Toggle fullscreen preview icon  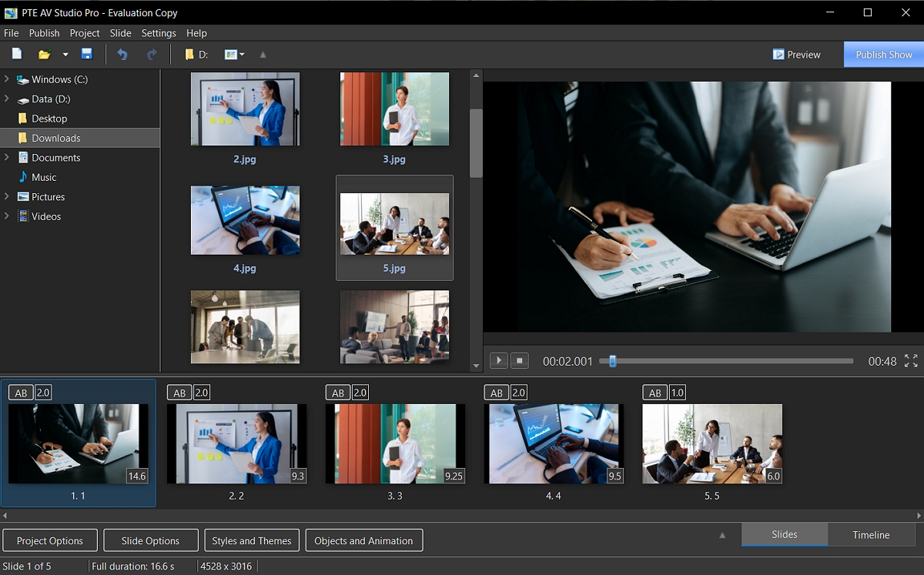click(911, 360)
